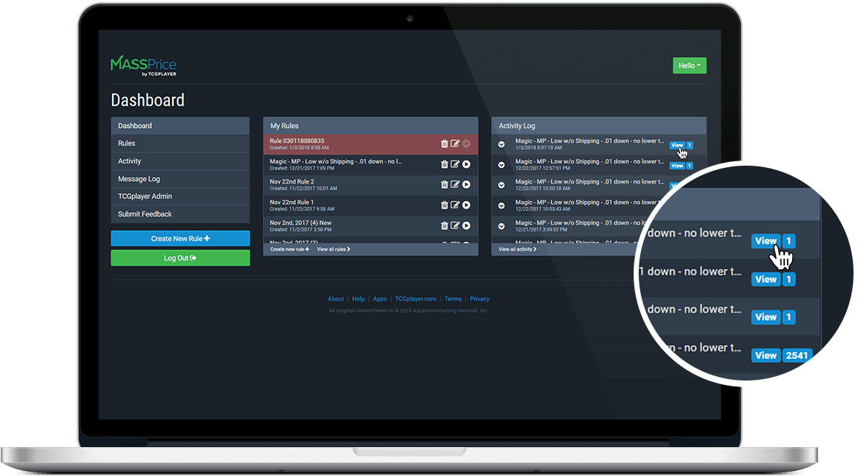The width and height of the screenshot is (868, 476).
Task: Open the View all activity link
Action: (518, 249)
